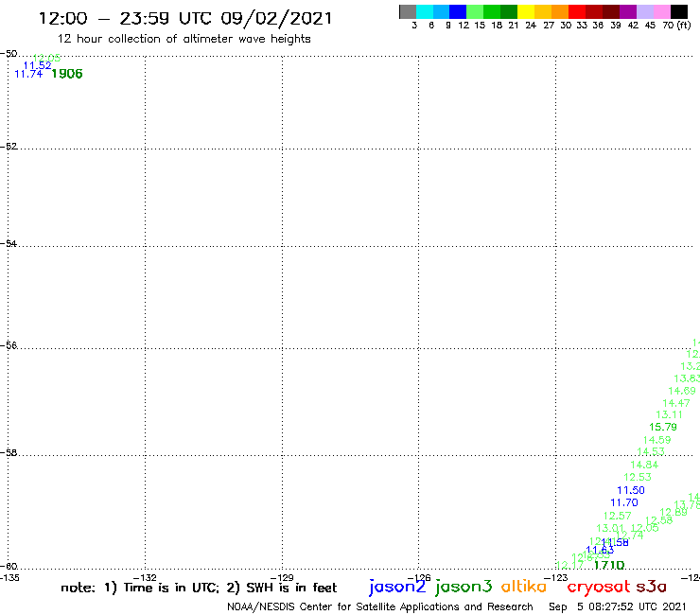
Task: Select the pure blue legend swatch
Action: (458, 11)
